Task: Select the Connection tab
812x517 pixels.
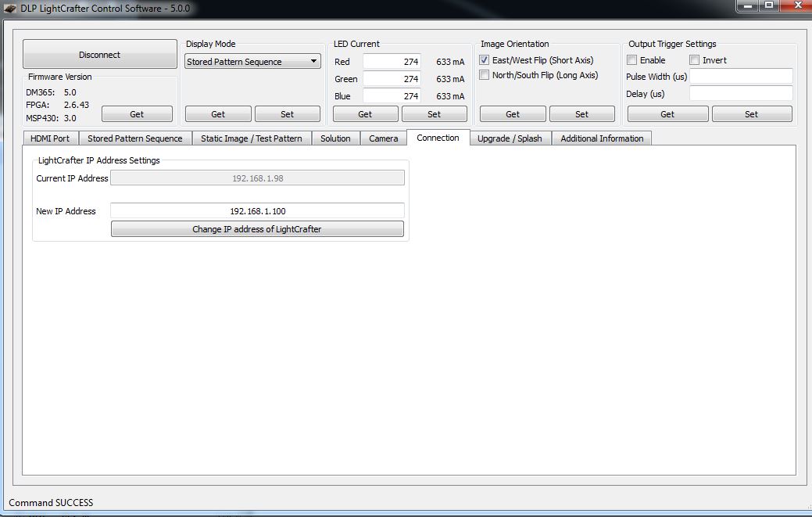Action: click(438, 138)
